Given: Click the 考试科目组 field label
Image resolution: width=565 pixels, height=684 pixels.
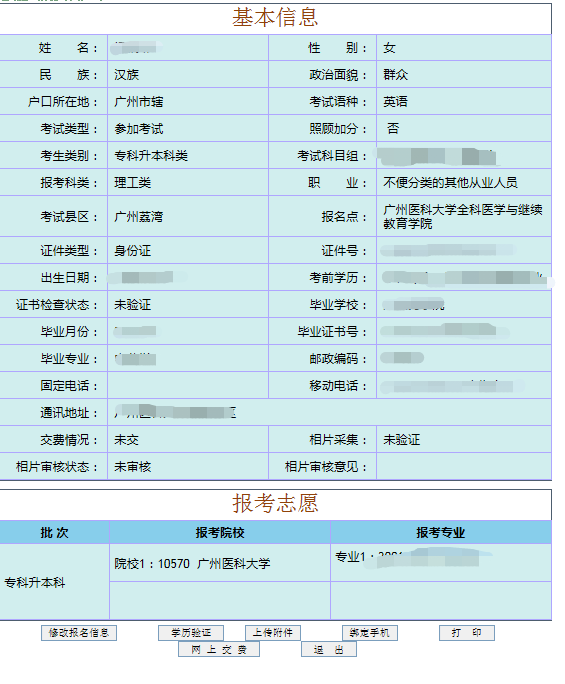Looking at the screenshot, I should pos(332,156).
